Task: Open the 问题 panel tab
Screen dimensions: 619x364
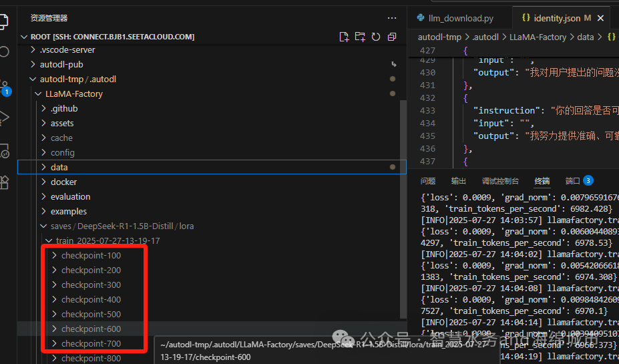Action: pyautogui.click(x=428, y=181)
